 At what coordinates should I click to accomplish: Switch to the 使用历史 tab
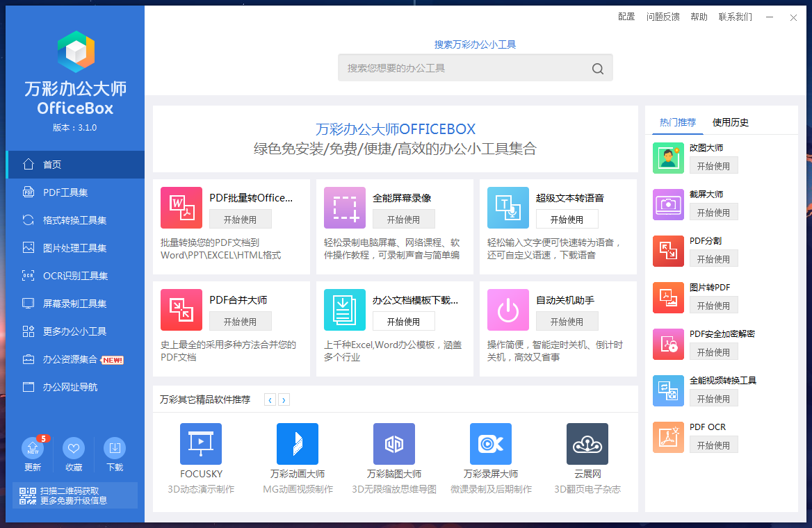(x=730, y=122)
